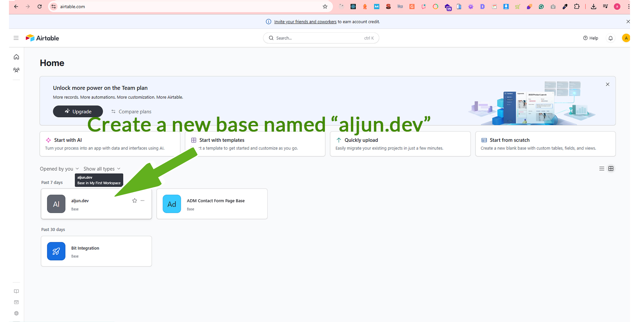Expand the Show all types filter
The image size is (644, 322).
pyautogui.click(x=102, y=169)
